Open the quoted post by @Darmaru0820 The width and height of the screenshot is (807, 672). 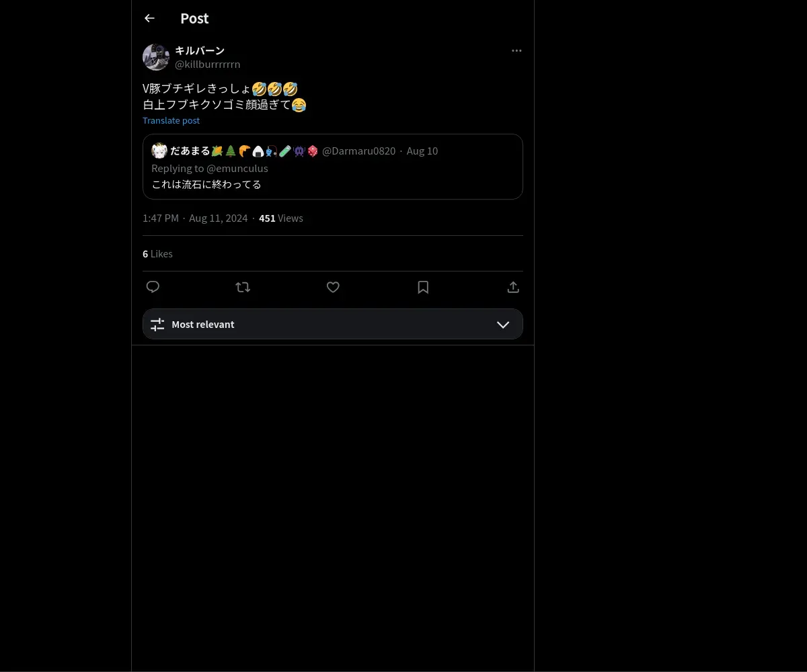pyautogui.click(x=333, y=167)
